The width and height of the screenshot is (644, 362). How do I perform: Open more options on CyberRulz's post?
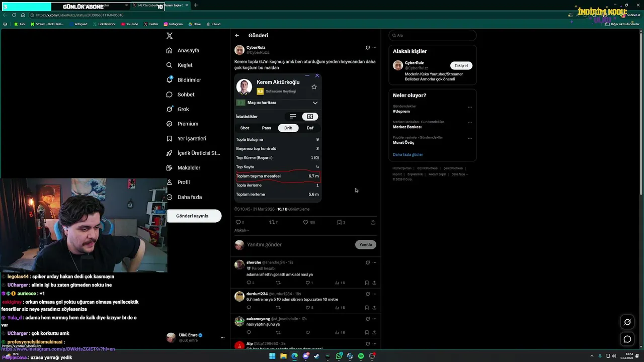[x=374, y=48]
